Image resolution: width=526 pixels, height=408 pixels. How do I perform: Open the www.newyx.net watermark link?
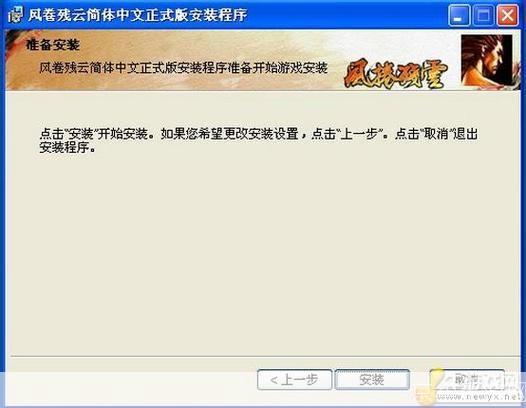[479, 397]
